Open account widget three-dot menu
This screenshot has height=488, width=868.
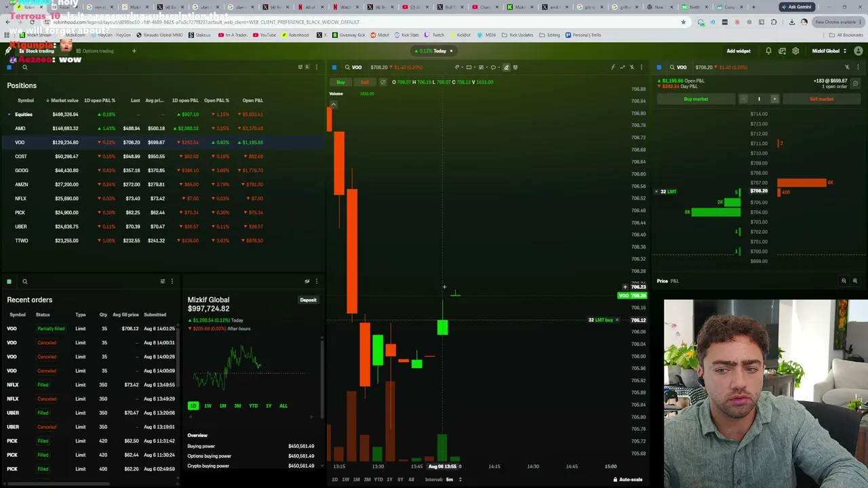[x=316, y=281]
